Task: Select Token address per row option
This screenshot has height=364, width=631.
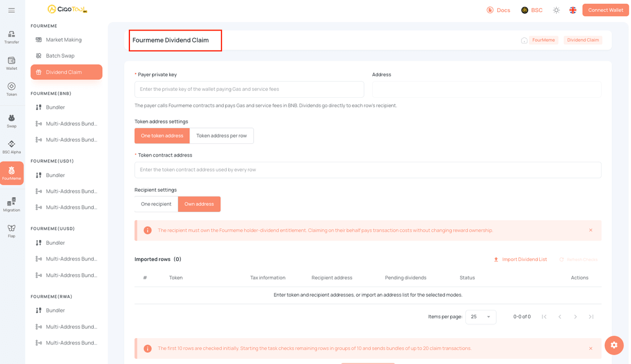Action: coord(221,136)
